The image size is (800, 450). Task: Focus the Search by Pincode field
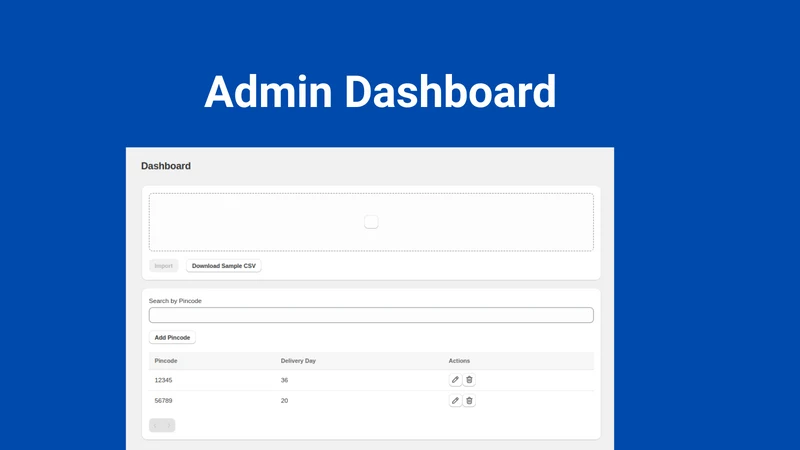coord(371,315)
